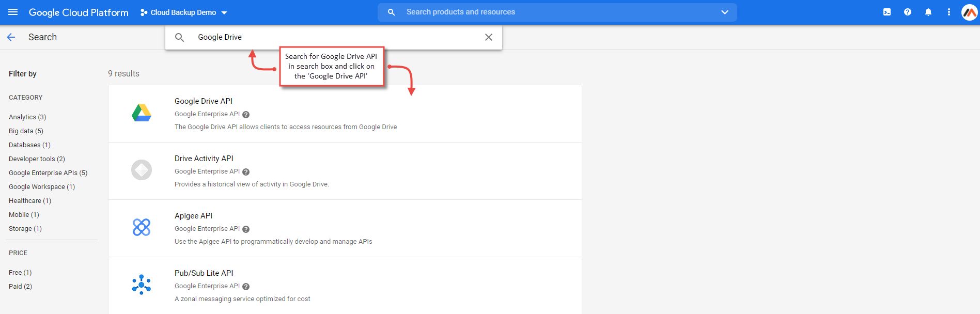Activate Cloud Shell terminal icon

click(x=887, y=12)
